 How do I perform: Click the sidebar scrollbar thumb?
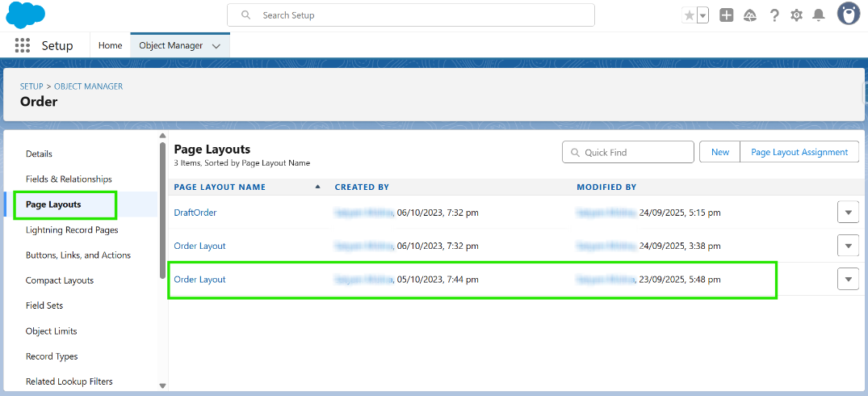click(x=162, y=210)
